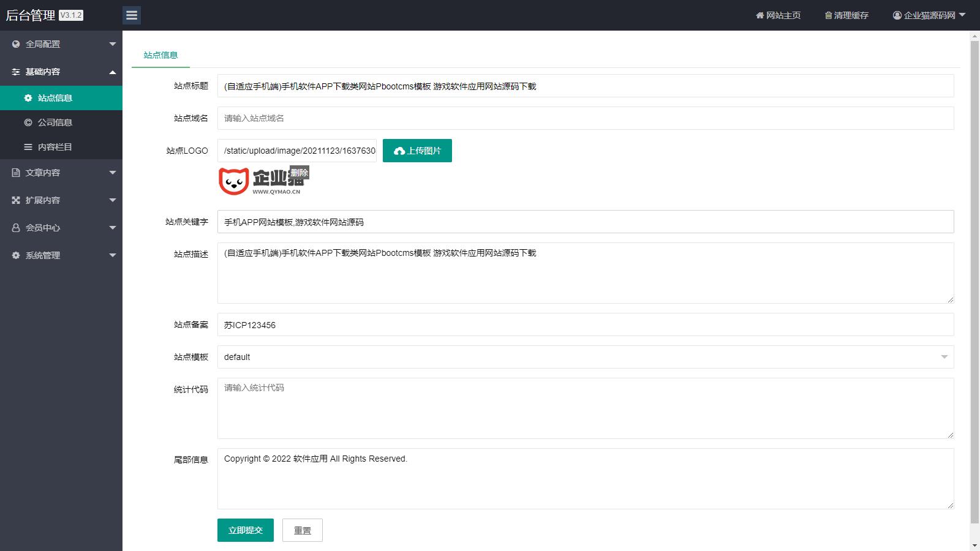Screen dimensions: 980x551
Task: Expand the 全局配置 sidebar section
Action: 61,44
